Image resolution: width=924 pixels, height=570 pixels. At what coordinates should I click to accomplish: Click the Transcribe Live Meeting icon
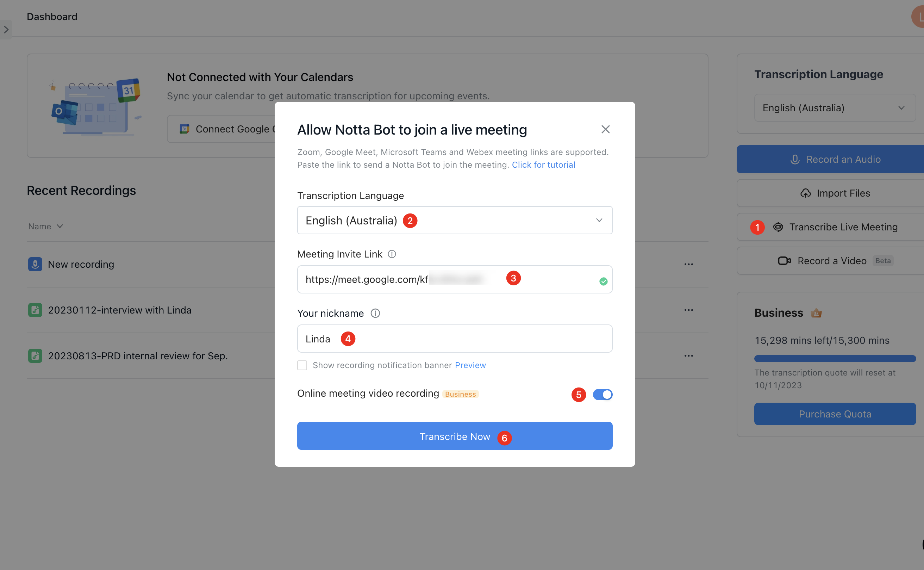point(778,227)
